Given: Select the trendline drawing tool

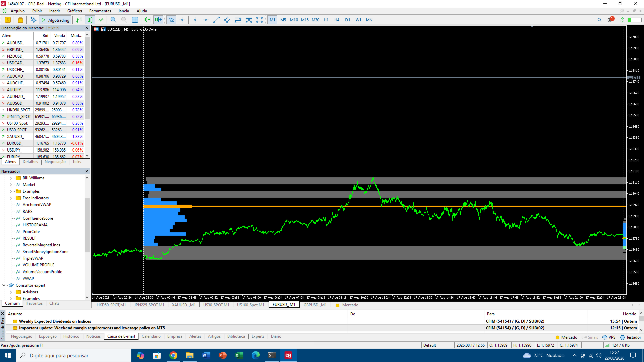Looking at the screenshot, I should tap(216, 20).
